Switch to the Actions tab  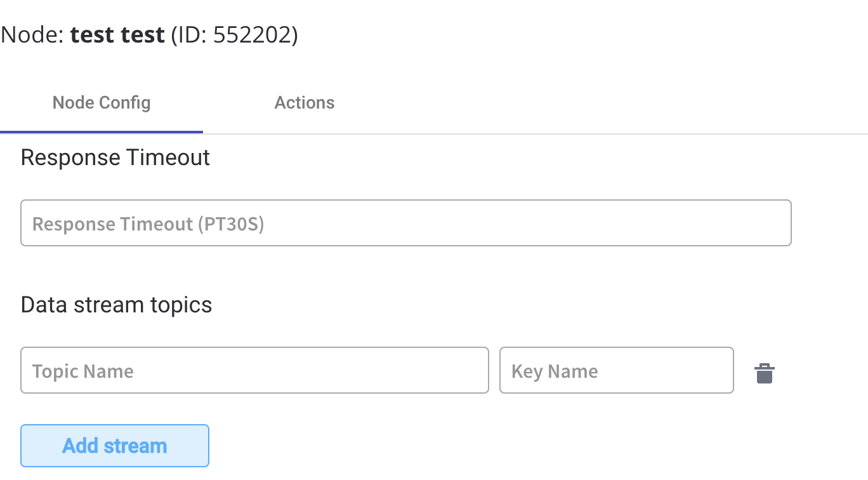tap(305, 103)
